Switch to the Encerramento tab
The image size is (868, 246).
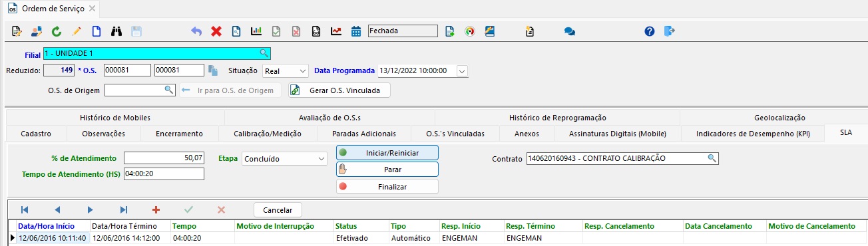(180, 134)
